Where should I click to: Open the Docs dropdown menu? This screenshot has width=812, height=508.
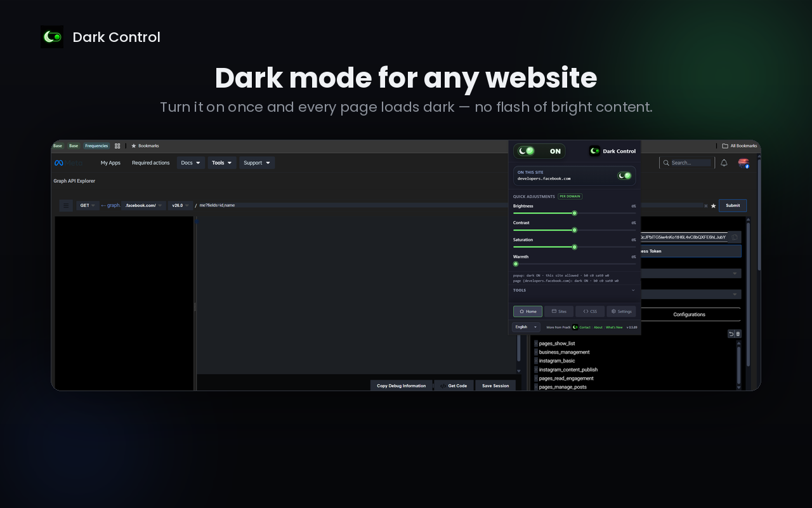pyautogui.click(x=191, y=163)
